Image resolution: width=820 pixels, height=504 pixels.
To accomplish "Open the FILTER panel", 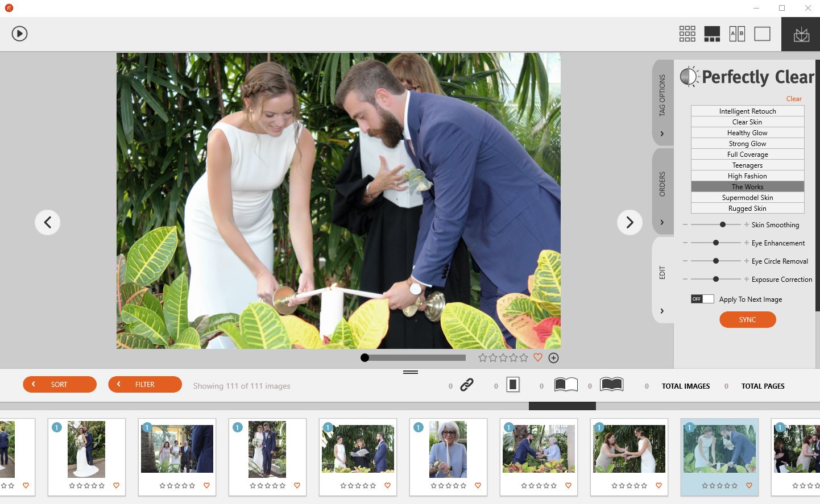I will pyautogui.click(x=145, y=385).
